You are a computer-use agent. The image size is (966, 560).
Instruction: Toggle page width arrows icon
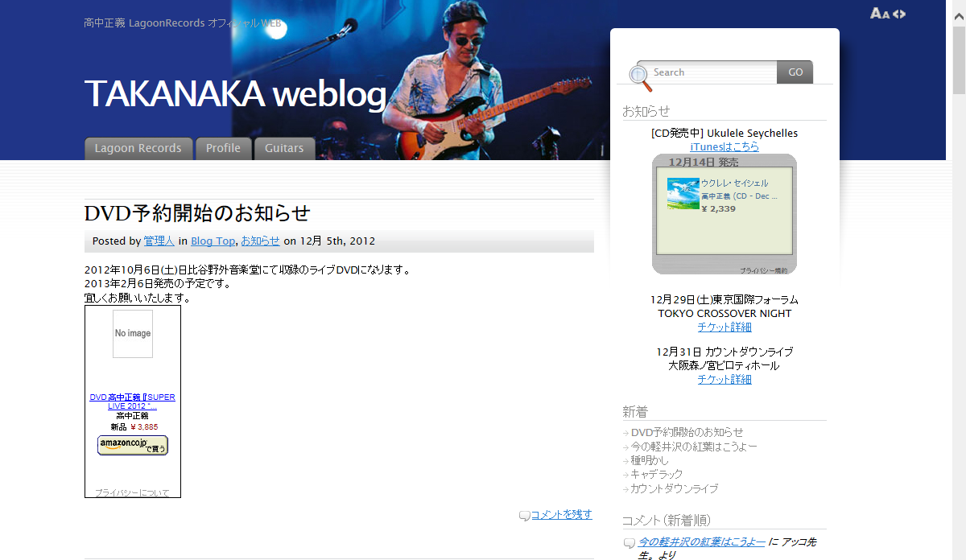(x=899, y=14)
